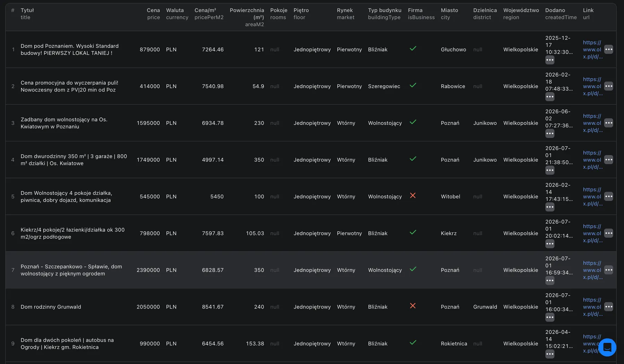Viewport: 624px width, 364px height.
Task: Select row 9 Dom dla dwóch pokoleń title
Action: coord(67,344)
